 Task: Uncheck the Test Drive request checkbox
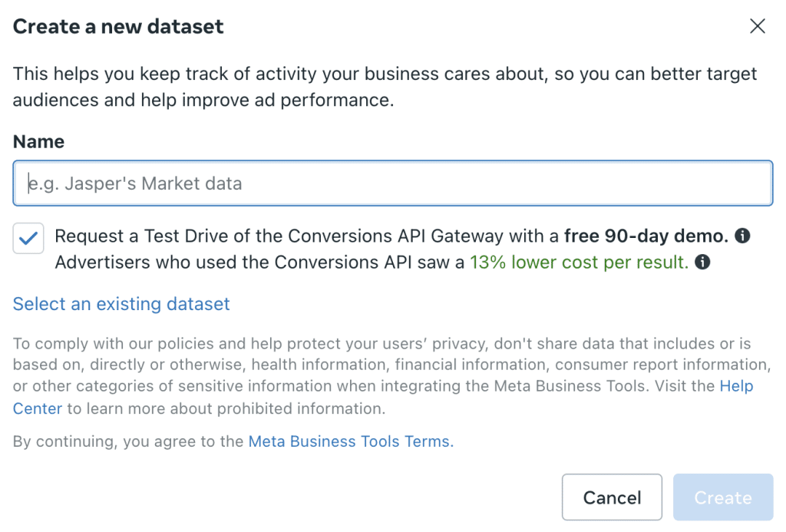click(x=28, y=238)
